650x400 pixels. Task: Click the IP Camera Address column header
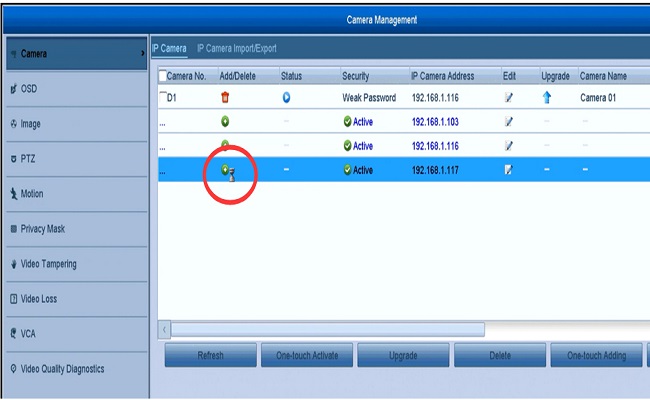tap(456, 76)
